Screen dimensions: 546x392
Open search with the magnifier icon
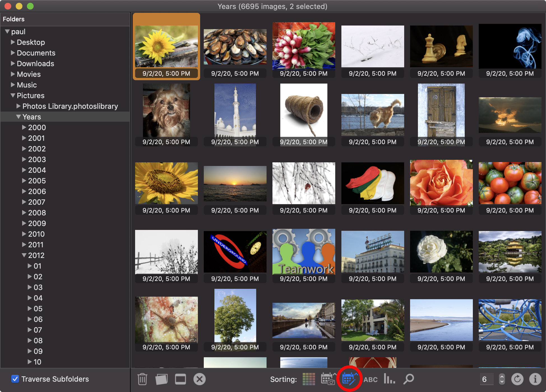pyautogui.click(x=408, y=379)
